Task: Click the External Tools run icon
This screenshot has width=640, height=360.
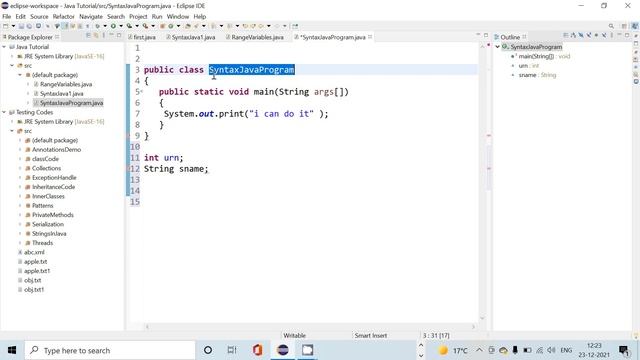Action: (145, 26)
